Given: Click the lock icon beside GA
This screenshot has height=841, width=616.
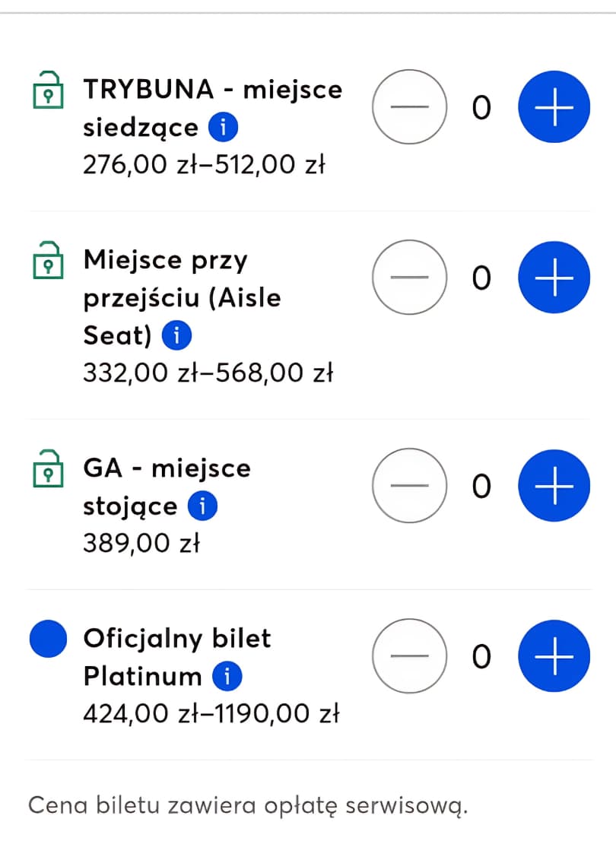Looking at the screenshot, I should pos(48,469).
